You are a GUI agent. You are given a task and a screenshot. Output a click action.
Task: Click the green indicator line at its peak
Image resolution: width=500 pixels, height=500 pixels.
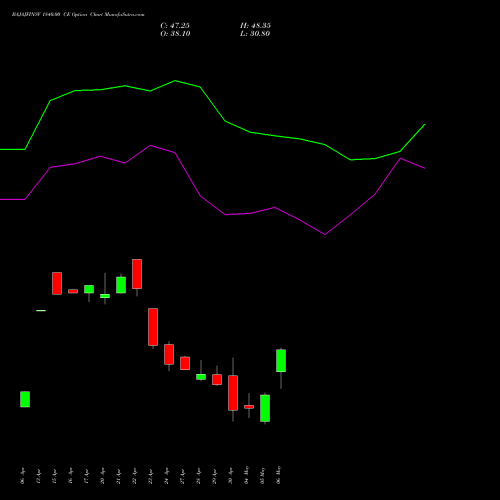(x=175, y=81)
